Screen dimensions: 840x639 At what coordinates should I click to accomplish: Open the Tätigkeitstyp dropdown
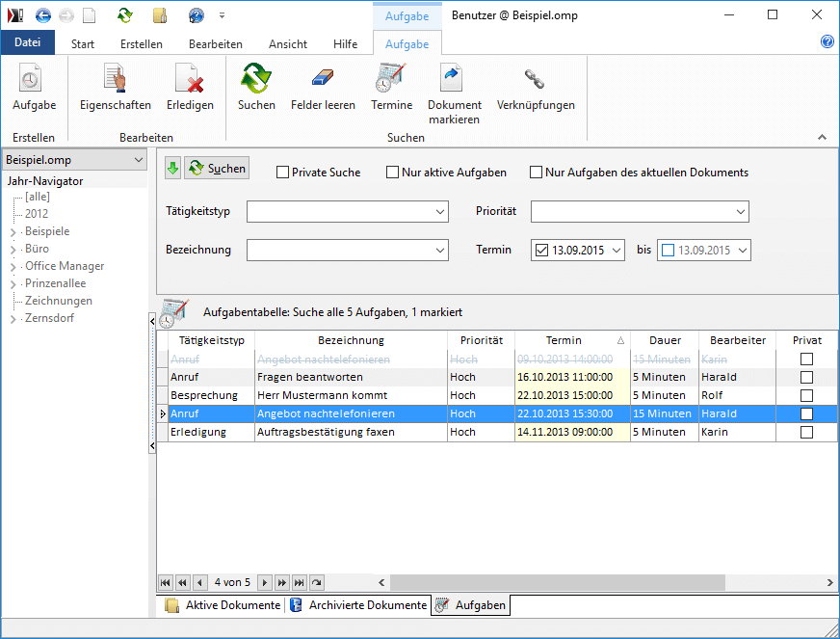(x=440, y=212)
